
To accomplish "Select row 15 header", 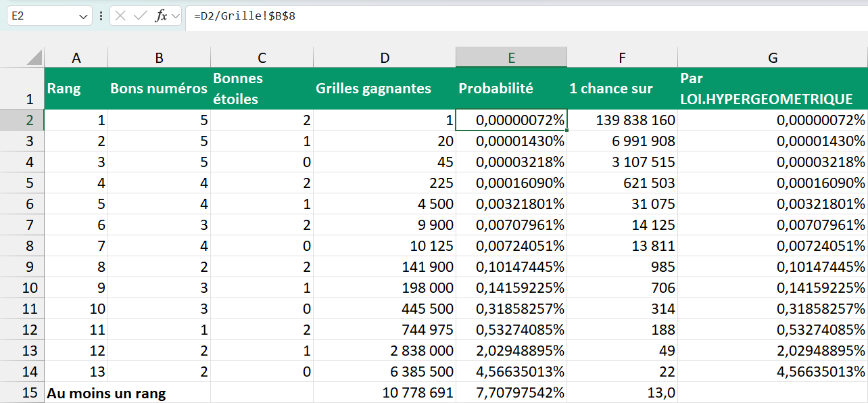I will [x=22, y=393].
